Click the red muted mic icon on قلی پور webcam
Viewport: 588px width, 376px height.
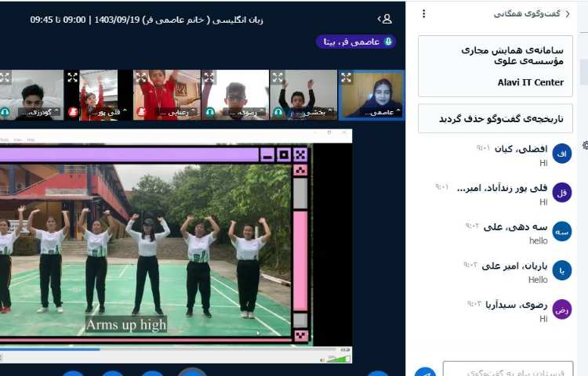point(73,111)
